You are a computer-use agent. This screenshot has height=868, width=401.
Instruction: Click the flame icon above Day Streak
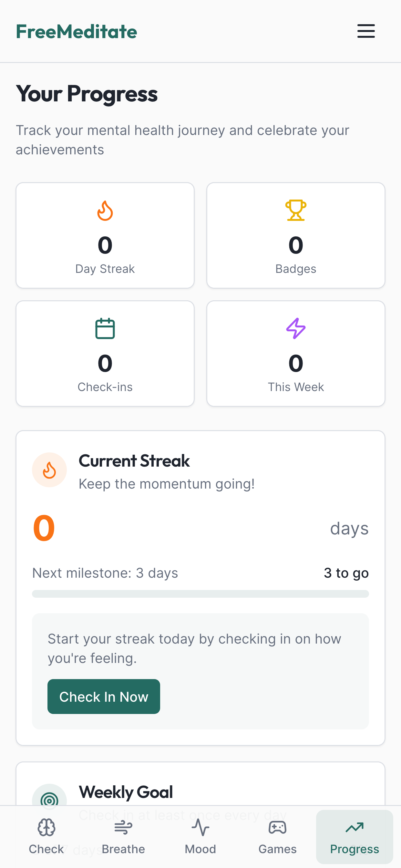pos(105,211)
